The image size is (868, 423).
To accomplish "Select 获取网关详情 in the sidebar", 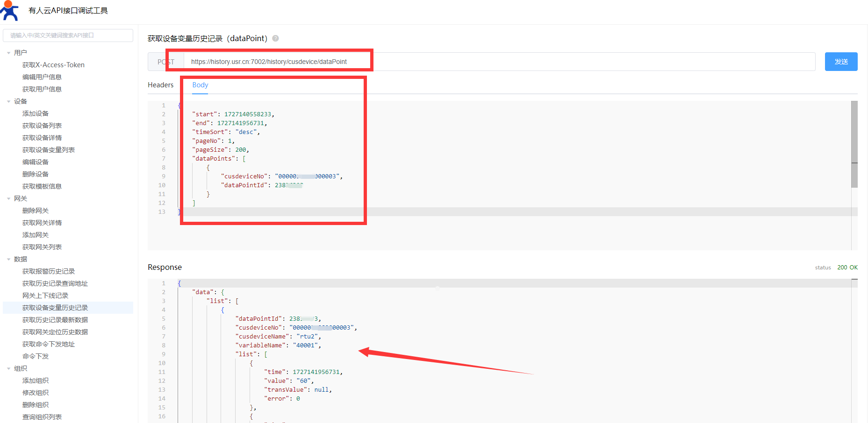I will click(x=42, y=223).
